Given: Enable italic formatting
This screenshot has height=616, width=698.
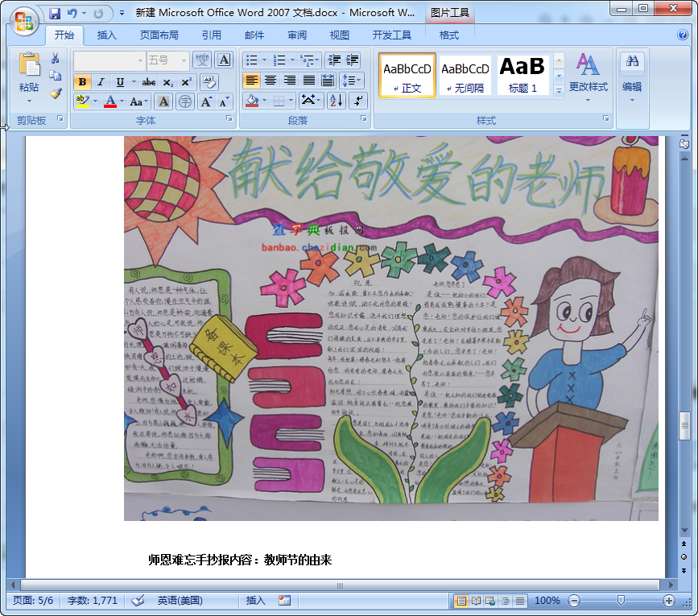Looking at the screenshot, I should coord(99,82).
